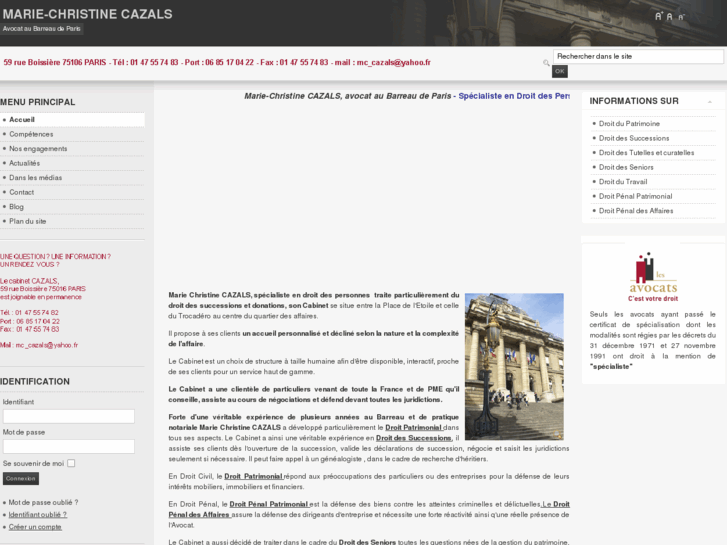
Task: Follow underlined Droit des Successions text link
Action: pyautogui.click(x=414, y=438)
